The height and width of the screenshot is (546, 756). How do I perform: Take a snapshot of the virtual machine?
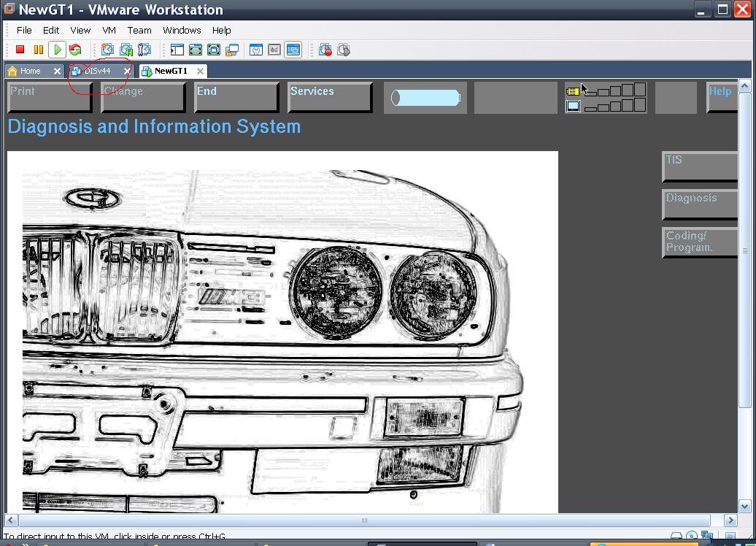click(x=107, y=49)
